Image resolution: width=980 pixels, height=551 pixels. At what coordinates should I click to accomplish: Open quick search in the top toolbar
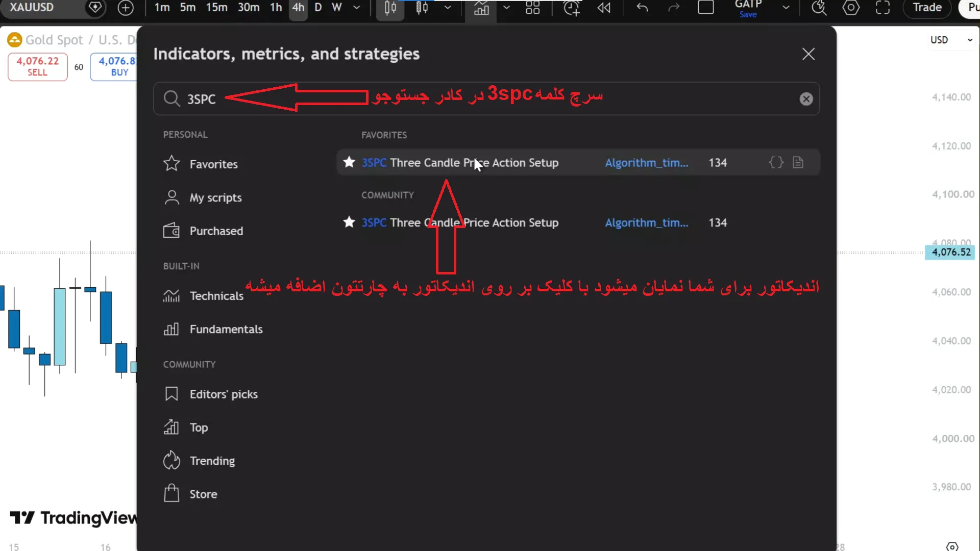(x=819, y=8)
